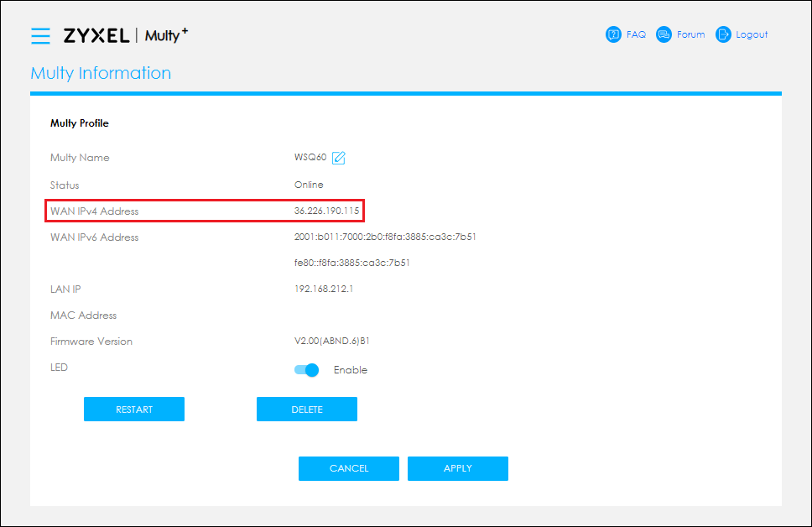Click the Forum chat icon
The width and height of the screenshot is (812, 527).
pyautogui.click(x=664, y=34)
